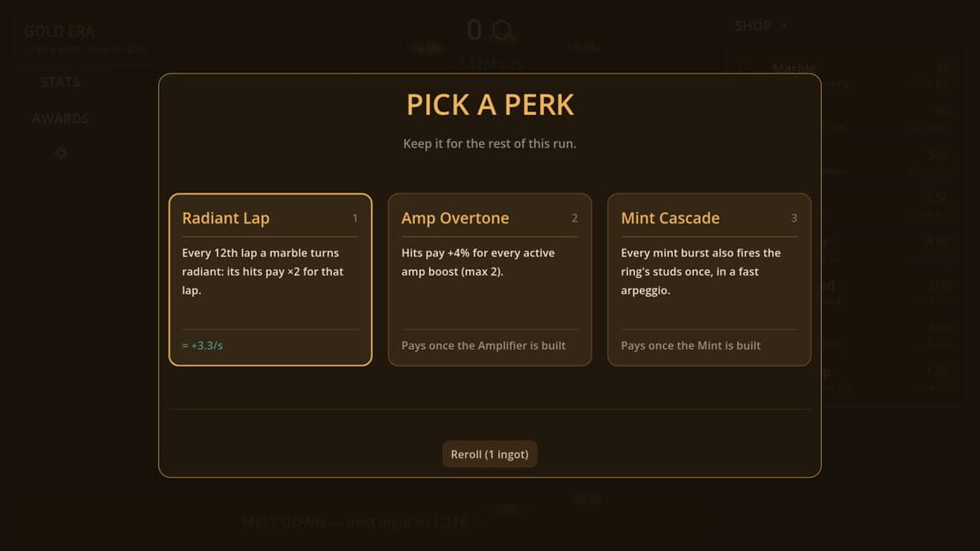The image size is (980, 551).
Task: Click the +3.3/s rate on Radiant Lap
Action: 202,345
